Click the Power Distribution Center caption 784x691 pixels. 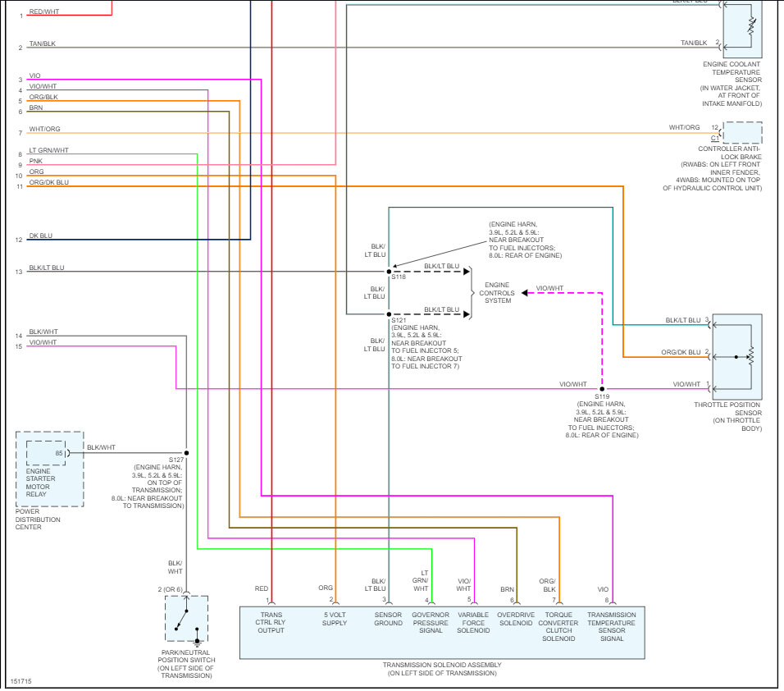pos(38,519)
